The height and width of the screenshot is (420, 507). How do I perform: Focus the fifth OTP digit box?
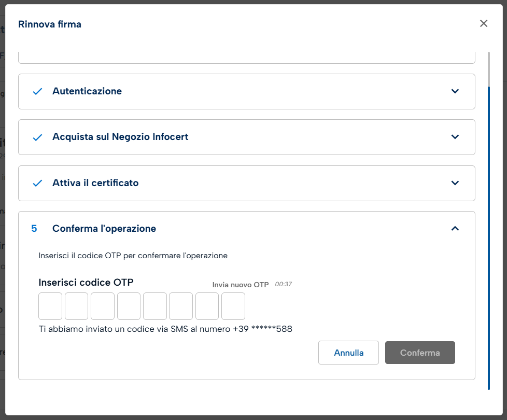click(x=155, y=306)
